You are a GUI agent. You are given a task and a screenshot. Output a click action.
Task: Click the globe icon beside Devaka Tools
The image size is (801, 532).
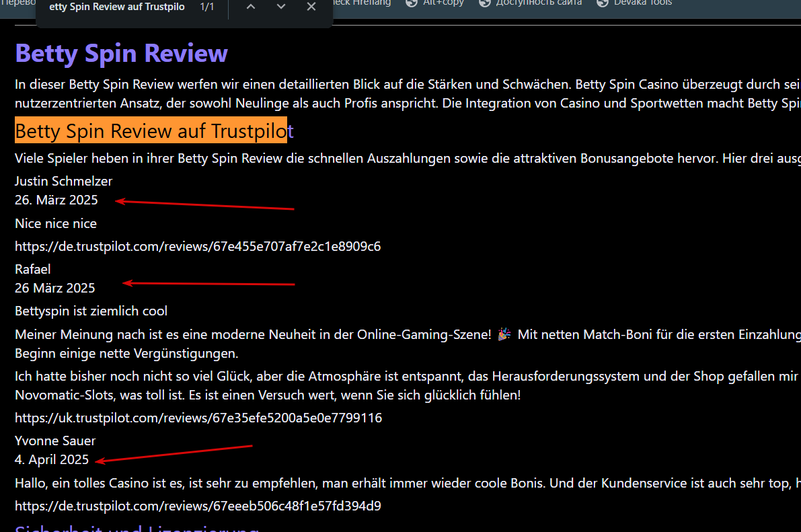[603, 3]
